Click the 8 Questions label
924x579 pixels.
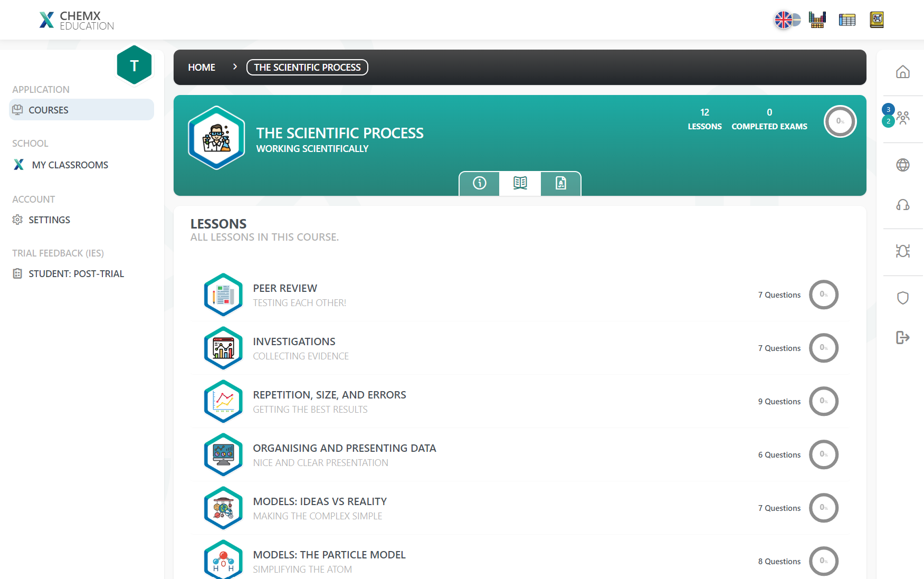[x=779, y=562]
